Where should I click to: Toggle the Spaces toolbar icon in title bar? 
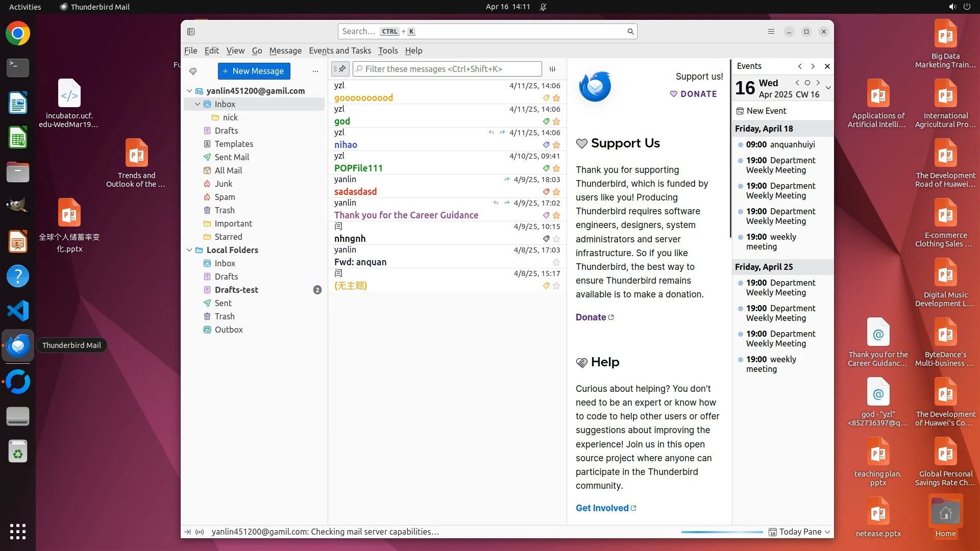[191, 32]
